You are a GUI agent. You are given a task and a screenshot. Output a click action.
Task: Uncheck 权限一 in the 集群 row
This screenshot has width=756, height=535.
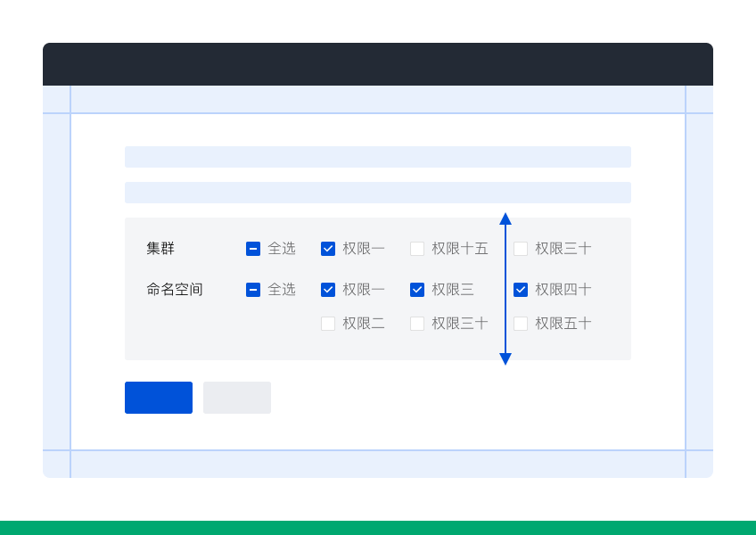[328, 249]
